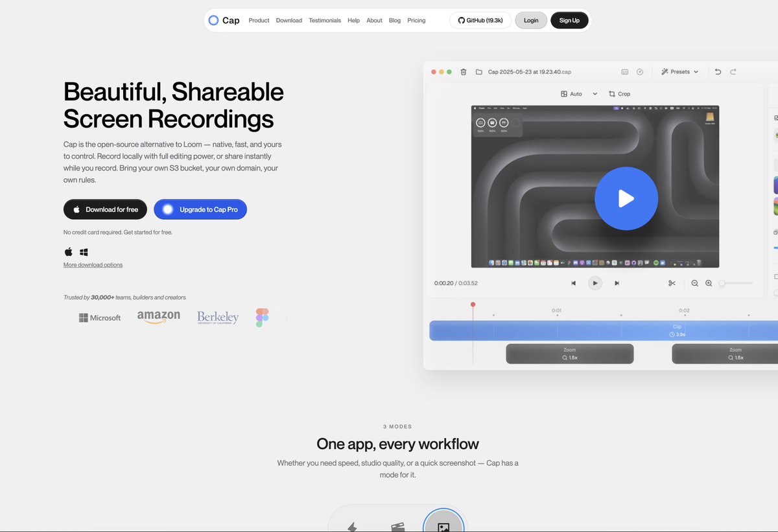Click the file name Cap 2025-05-23 at 19.23.40.cap
Image resolution: width=778 pixels, height=532 pixels.
529,72
